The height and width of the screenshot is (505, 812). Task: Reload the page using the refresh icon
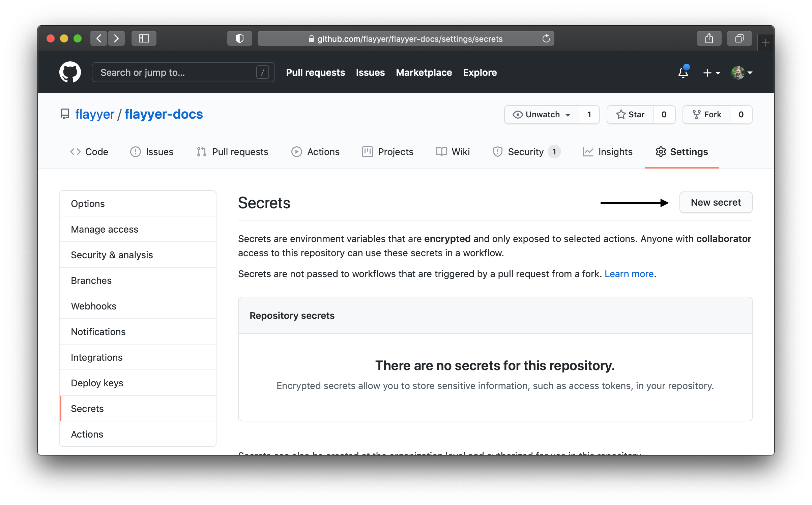tap(546, 38)
